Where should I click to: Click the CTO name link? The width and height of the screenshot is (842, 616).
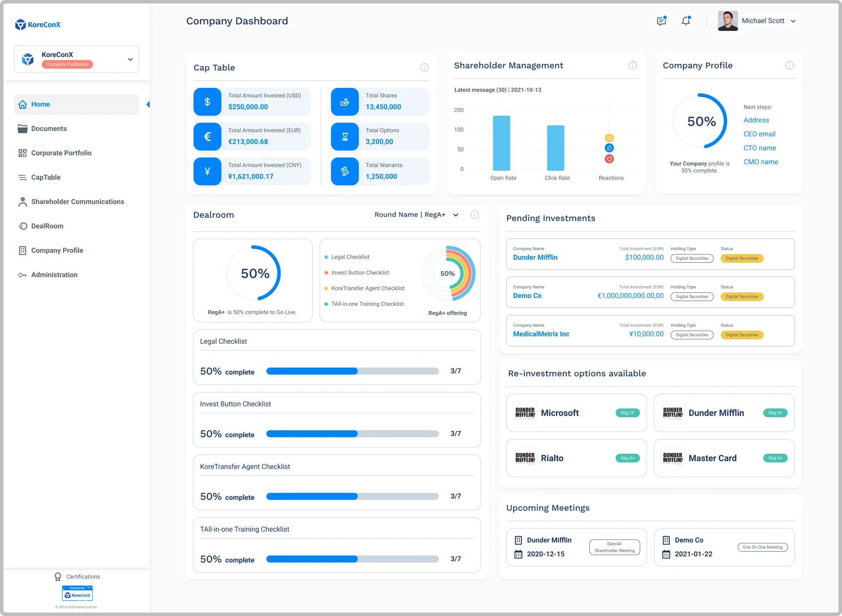760,148
